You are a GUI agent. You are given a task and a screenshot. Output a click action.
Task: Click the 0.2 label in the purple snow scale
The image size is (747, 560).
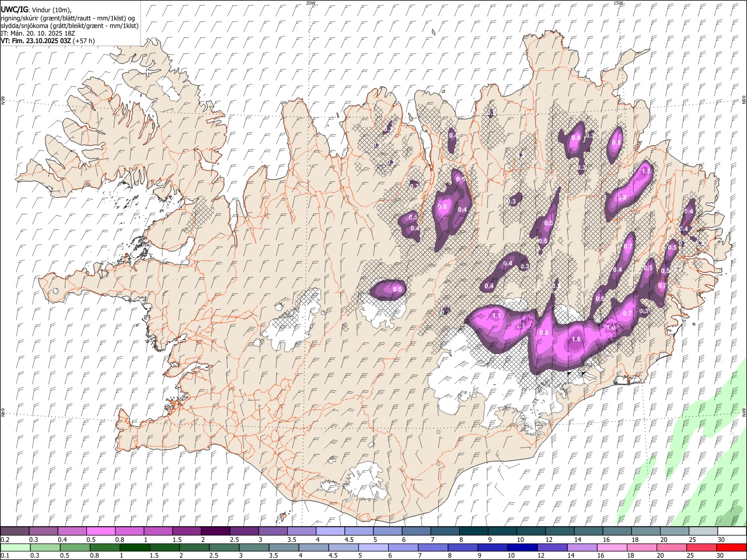point(5,540)
